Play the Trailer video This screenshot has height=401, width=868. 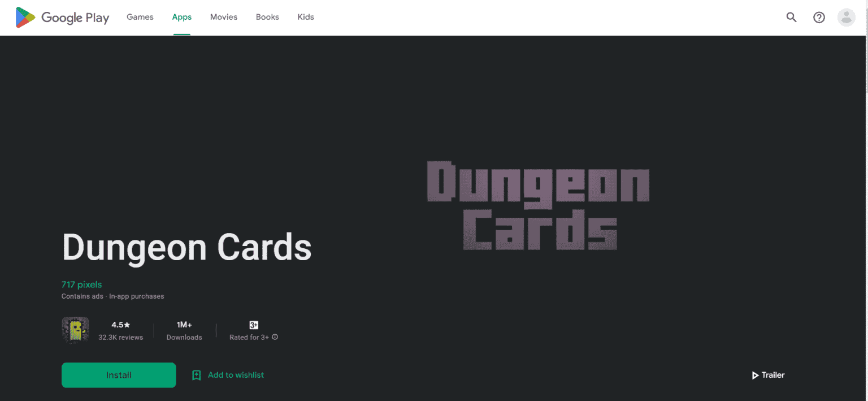point(768,375)
